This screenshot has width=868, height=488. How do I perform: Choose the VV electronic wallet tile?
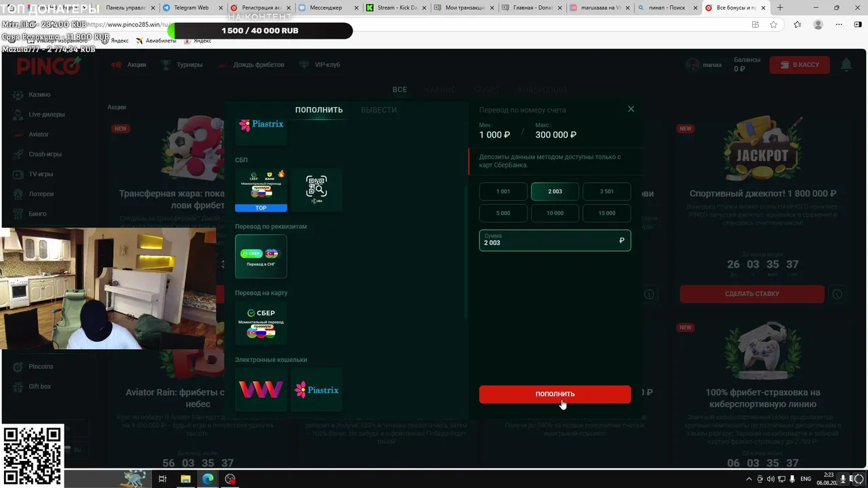[x=261, y=390]
